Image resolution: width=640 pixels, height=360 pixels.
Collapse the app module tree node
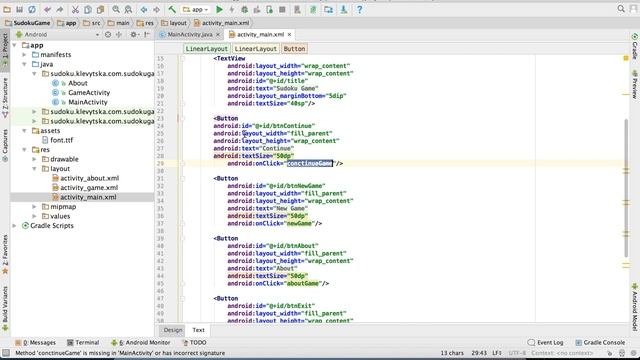15,45
